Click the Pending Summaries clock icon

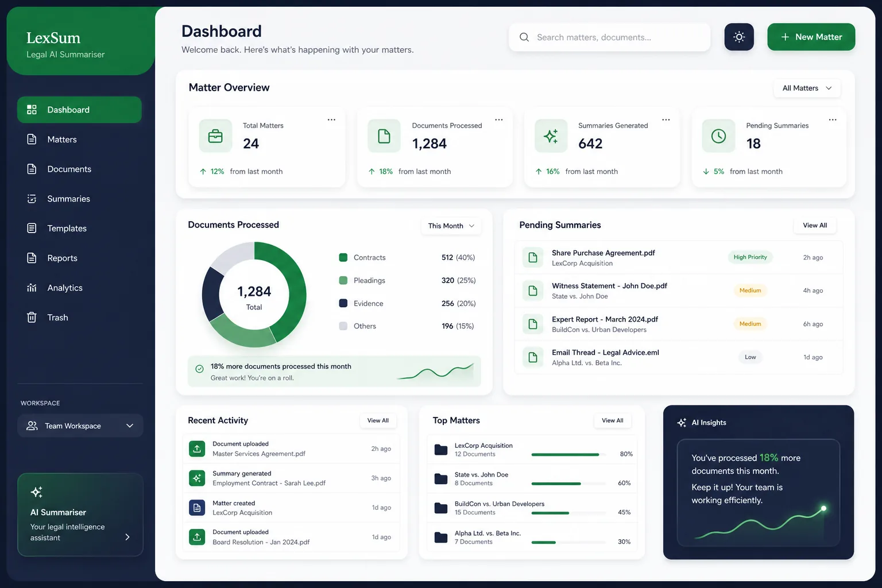[718, 136]
